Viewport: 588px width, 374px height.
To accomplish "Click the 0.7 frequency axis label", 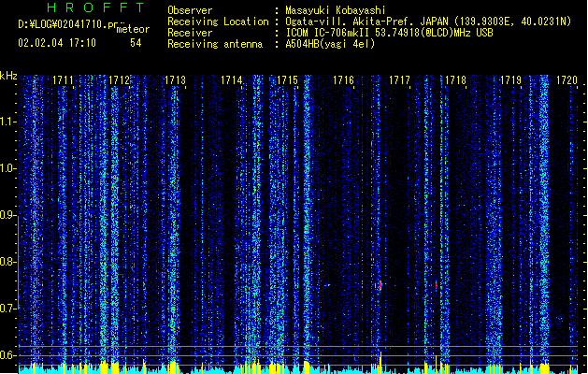I will pyautogui.click(x=8, y=309).
